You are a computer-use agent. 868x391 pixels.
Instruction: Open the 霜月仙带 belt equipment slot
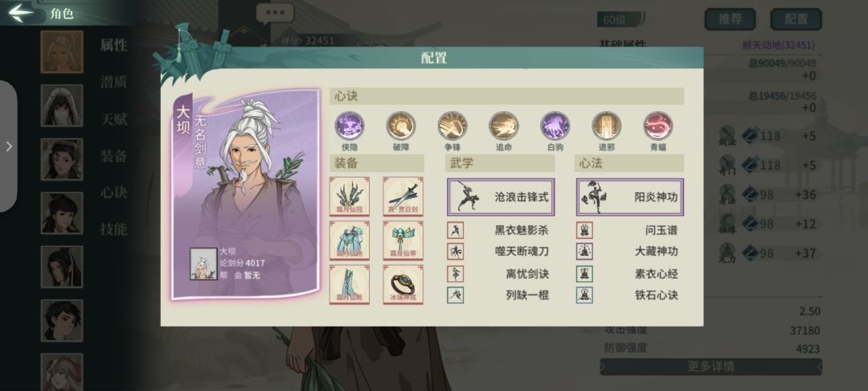pyautogui.click(x=403, y=241)
